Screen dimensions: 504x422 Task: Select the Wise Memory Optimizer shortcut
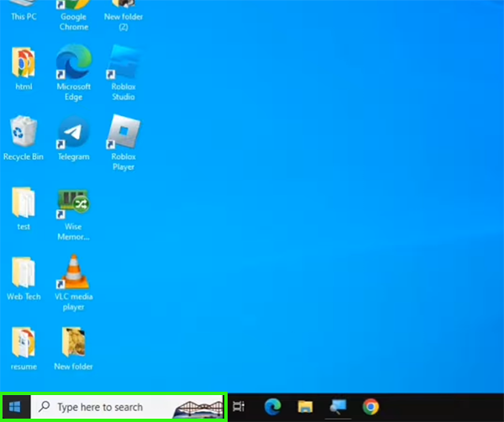(x=74, y=215)
